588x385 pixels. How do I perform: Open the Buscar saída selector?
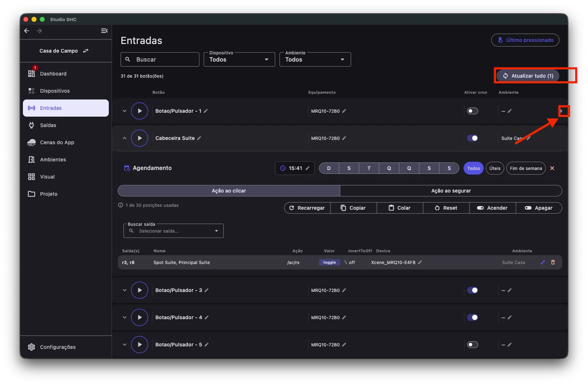click(x=174, y=231)
